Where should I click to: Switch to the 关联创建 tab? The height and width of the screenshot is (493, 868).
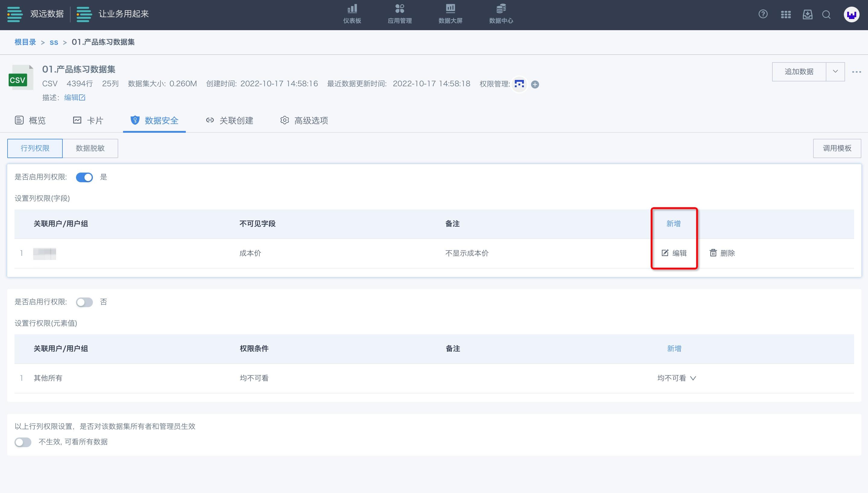(x=230, y=121)
